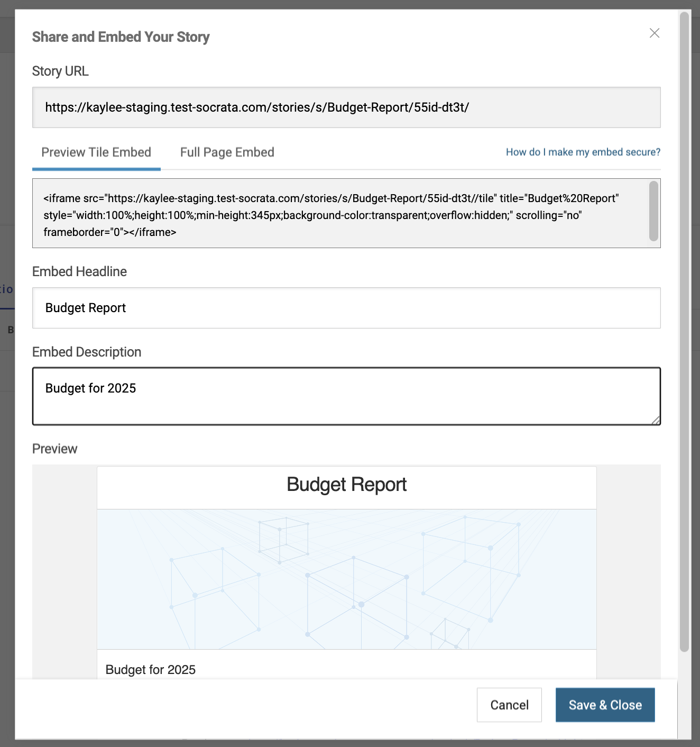Click the Embed Description label
700x747 pixels.
(87, 352)
